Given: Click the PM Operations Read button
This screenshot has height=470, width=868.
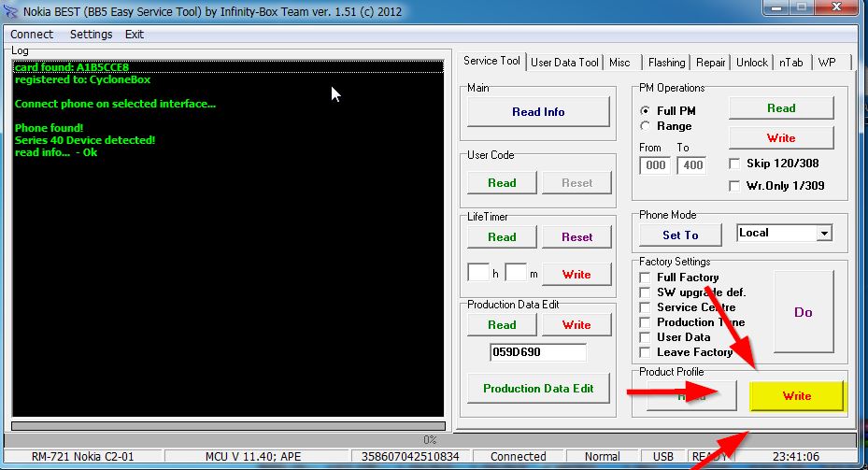Looking at the screenshot, I should pos(781,108).
